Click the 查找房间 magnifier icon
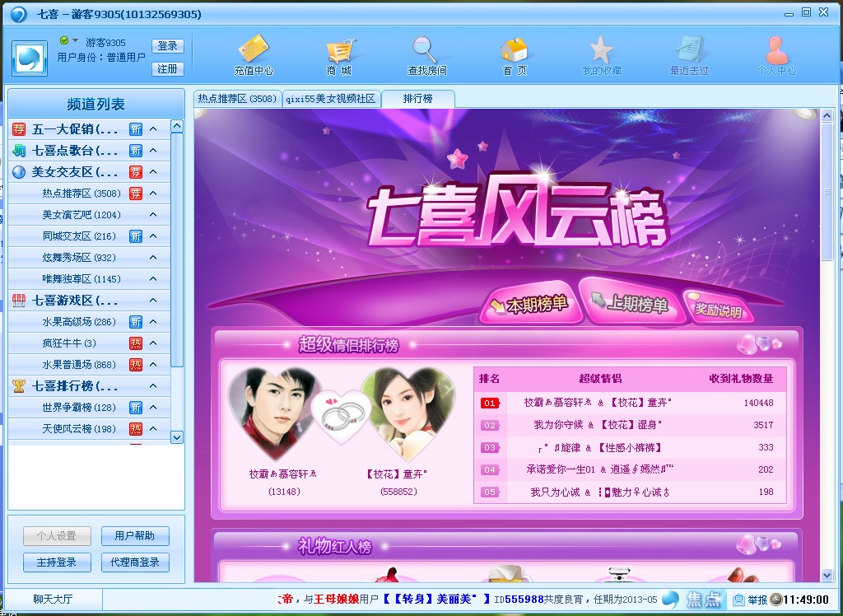 click(x=426, y=51)
